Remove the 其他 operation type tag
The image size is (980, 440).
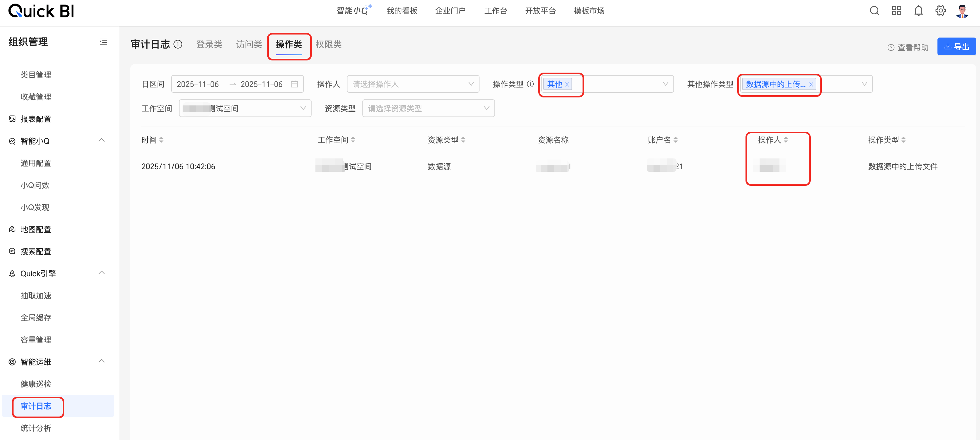pos(567,84)
